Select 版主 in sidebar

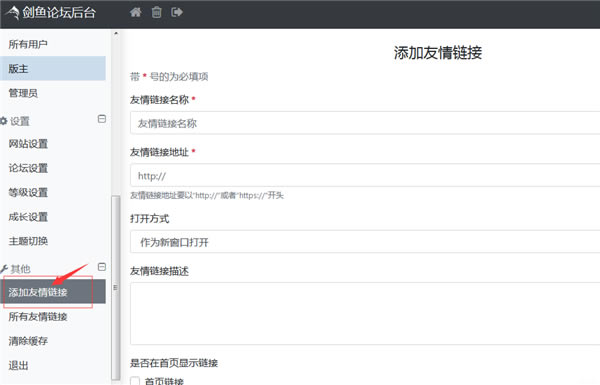click(53, 69)
